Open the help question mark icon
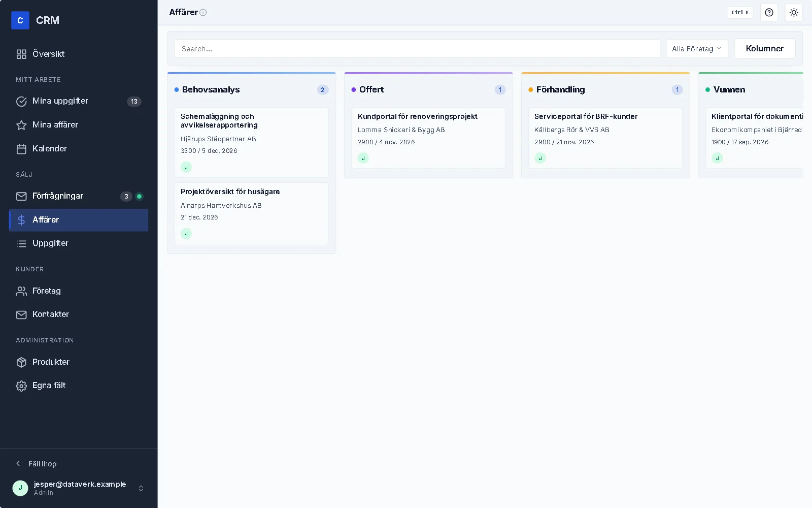The image size is (812, 508). coord(769,12)
